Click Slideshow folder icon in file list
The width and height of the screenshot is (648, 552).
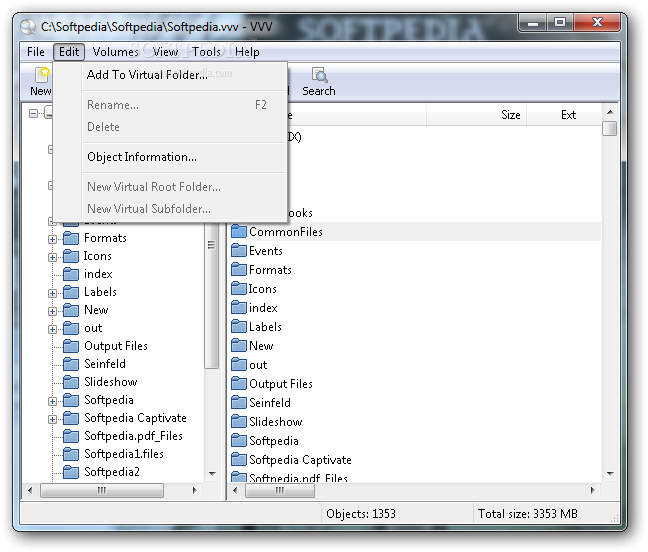point(239,421)
